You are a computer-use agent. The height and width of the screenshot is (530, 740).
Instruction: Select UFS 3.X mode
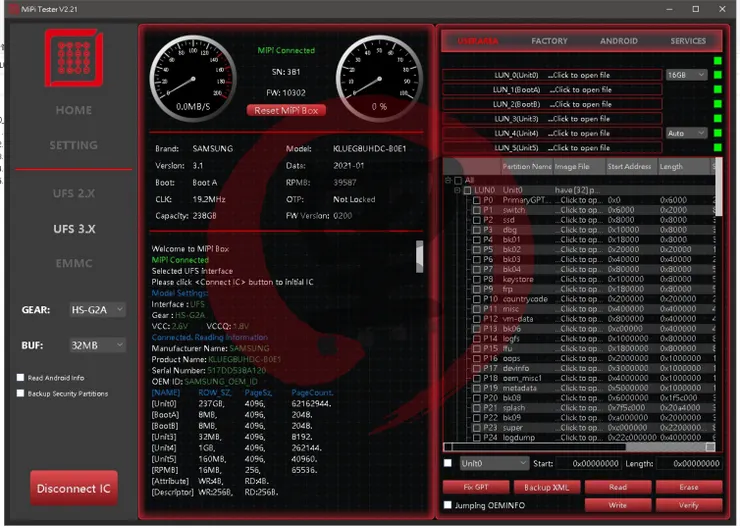click(74, 229)
